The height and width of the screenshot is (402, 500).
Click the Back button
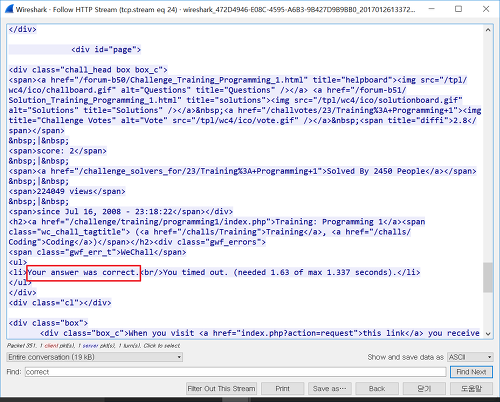pyautogui.click(x=377, y=389)
